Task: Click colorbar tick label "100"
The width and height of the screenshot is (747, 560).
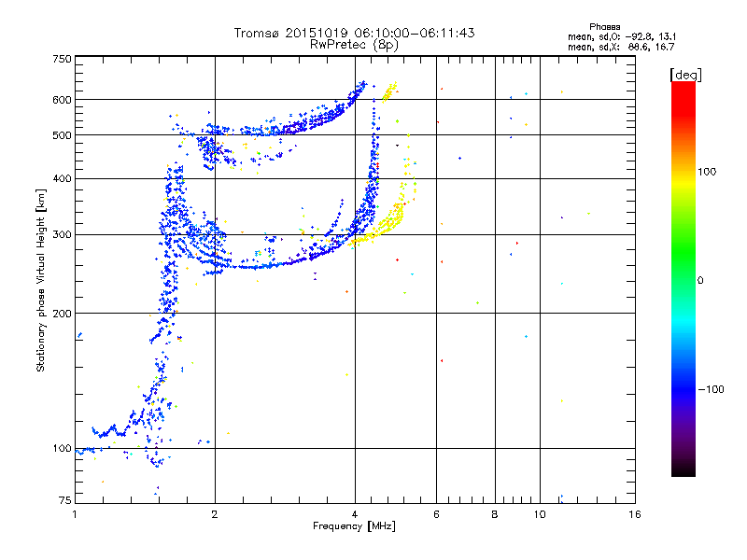Action: tap(707, 172)
